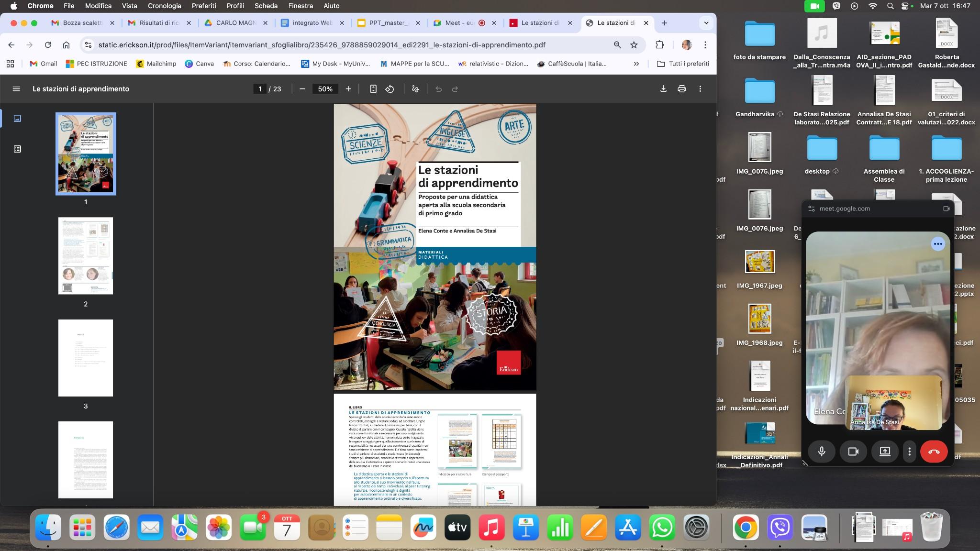The width and height of the screenshot is (980, 551).
Task: Print the PDF document
Action: point(682,89)
